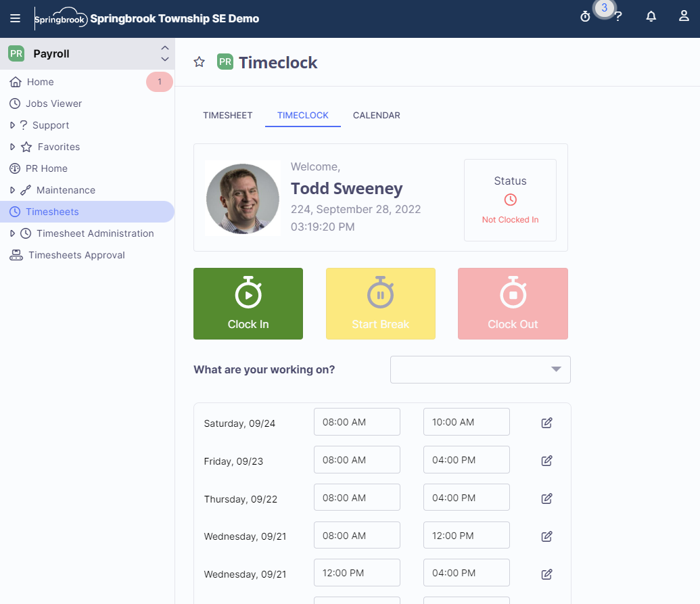Edit the Friday 09/23 time entry

click(x=546, y=460)
